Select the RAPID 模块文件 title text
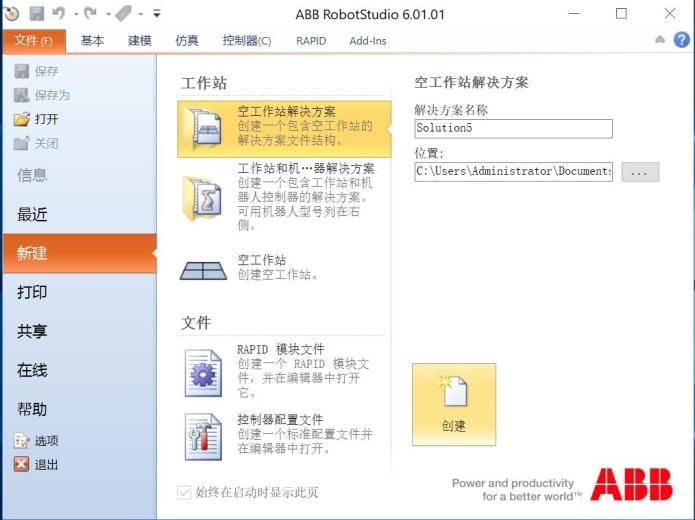Viewport: 695px width, 520px height. pos(281,349)
